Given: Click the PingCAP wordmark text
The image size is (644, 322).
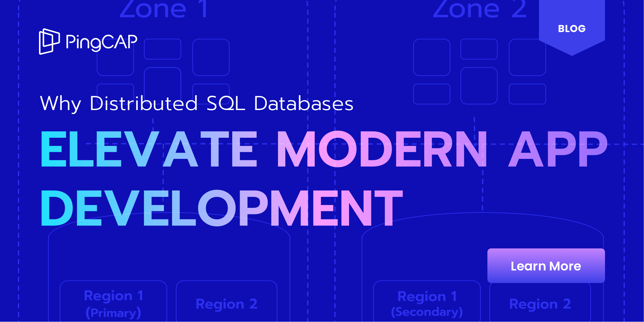Looking at the screenshot, I should tap(101, 42).
